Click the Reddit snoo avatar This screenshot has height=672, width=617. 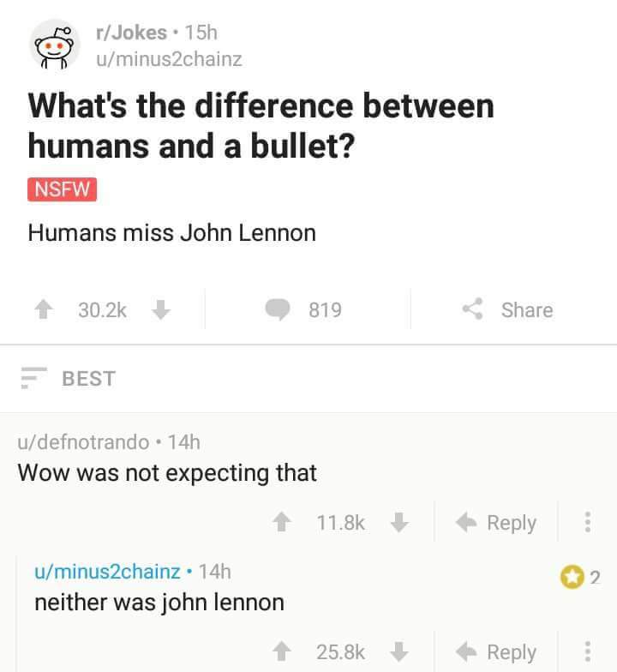[55, 45]
